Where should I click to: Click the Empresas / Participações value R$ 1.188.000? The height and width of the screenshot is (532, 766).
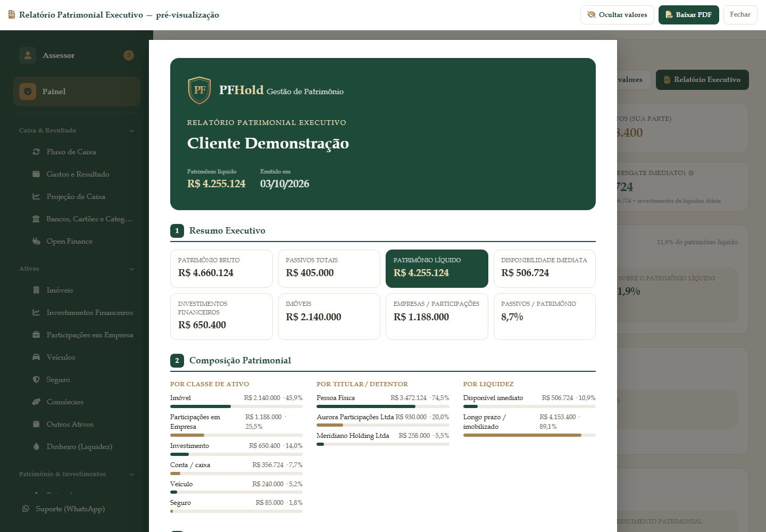point(421,317)
